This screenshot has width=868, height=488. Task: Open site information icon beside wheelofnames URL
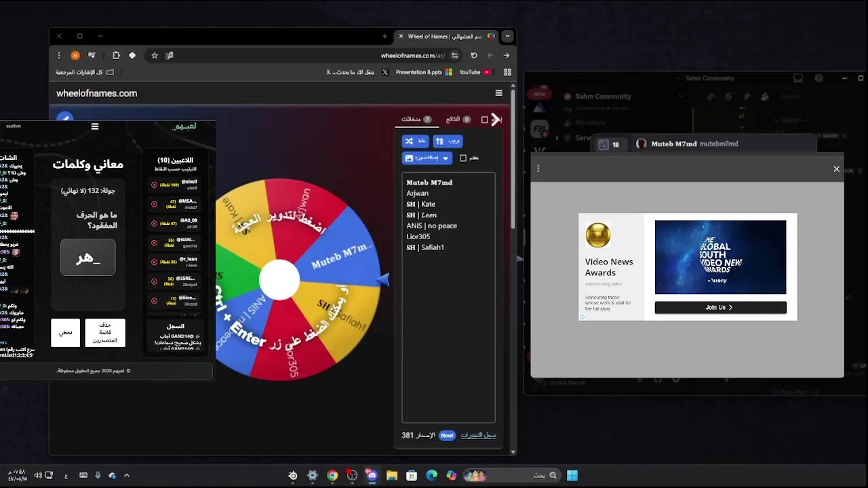click(x=455, y=56)
